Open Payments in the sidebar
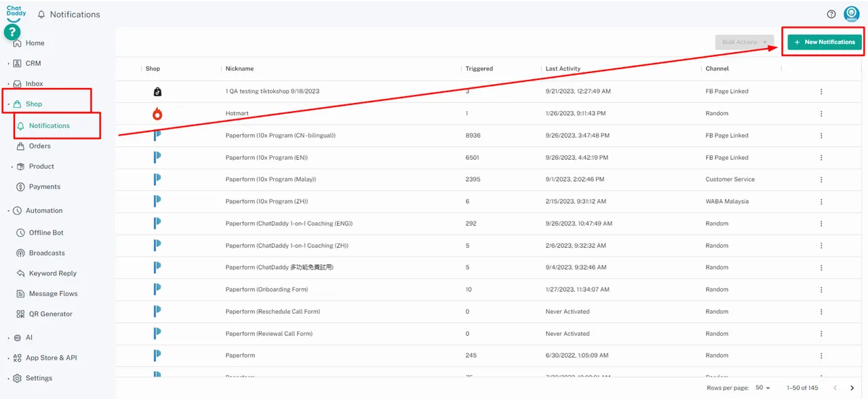The width and height of the screenshot is (868, 399). (44, 186)
